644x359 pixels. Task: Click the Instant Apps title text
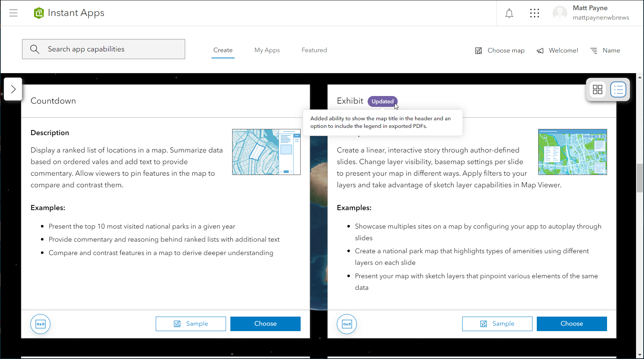[76, 13]
